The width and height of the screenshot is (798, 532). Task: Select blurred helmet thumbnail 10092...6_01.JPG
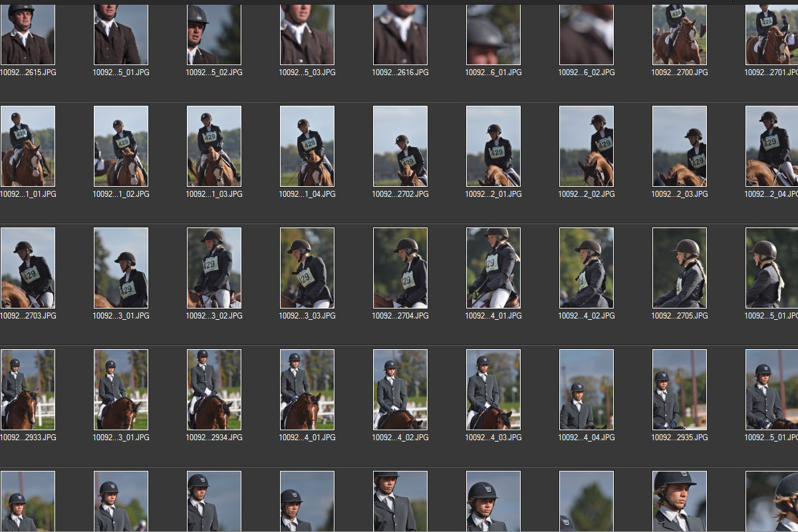tap(493, 35)
